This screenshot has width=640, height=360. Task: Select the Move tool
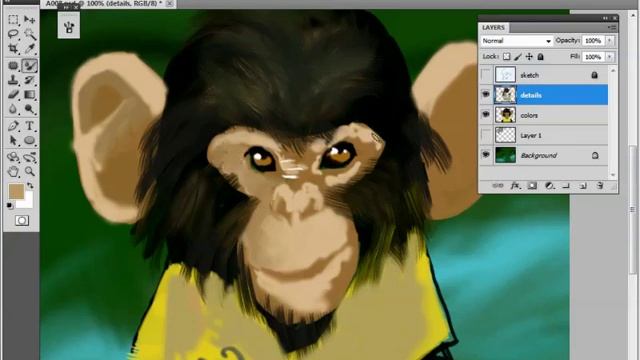(29, 20)
